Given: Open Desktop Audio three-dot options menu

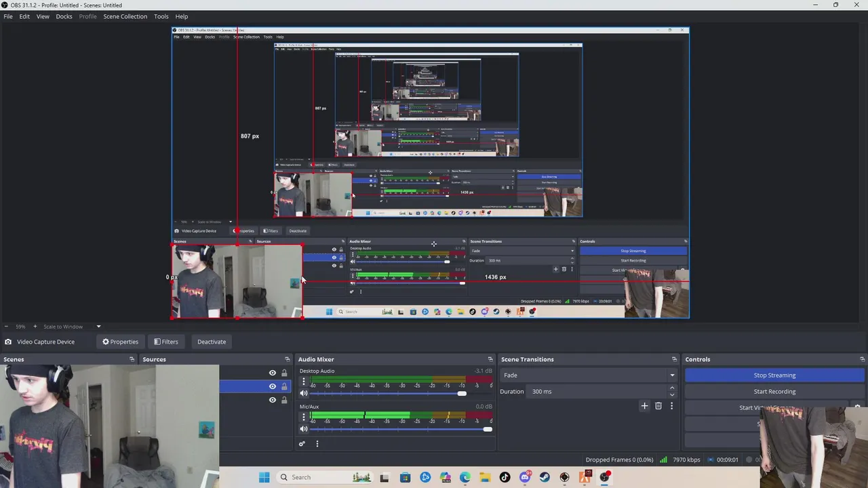Looking at the screenshot, I should pos(303,382).
